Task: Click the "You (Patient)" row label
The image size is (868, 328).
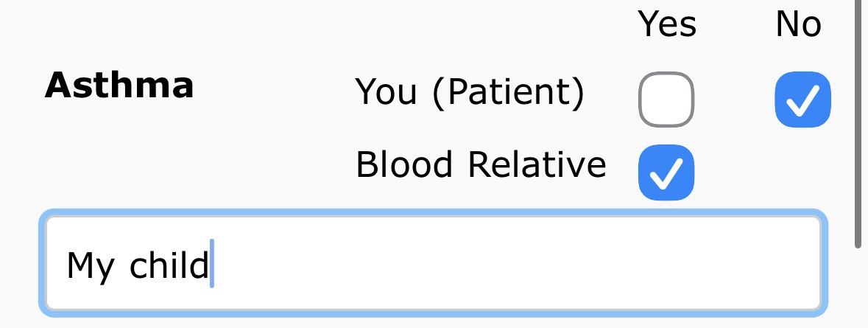Action: click(470, 93)
